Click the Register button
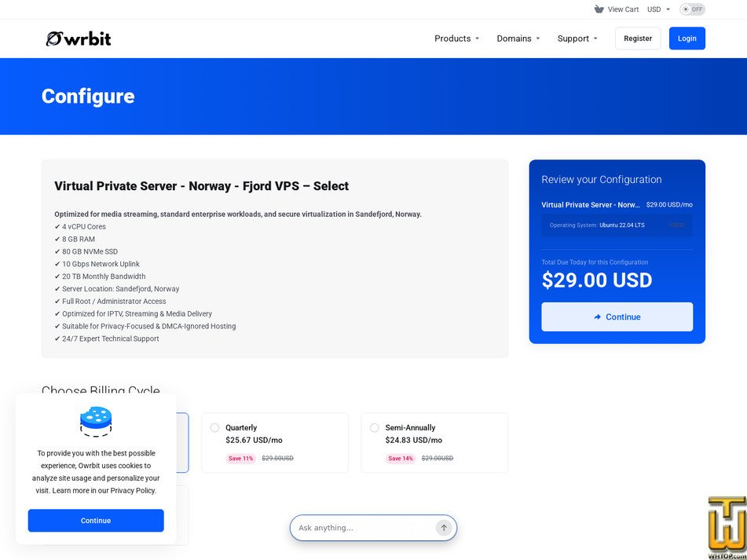The height and width of the screenshot is (560, 747). click(x=638, y=38)
